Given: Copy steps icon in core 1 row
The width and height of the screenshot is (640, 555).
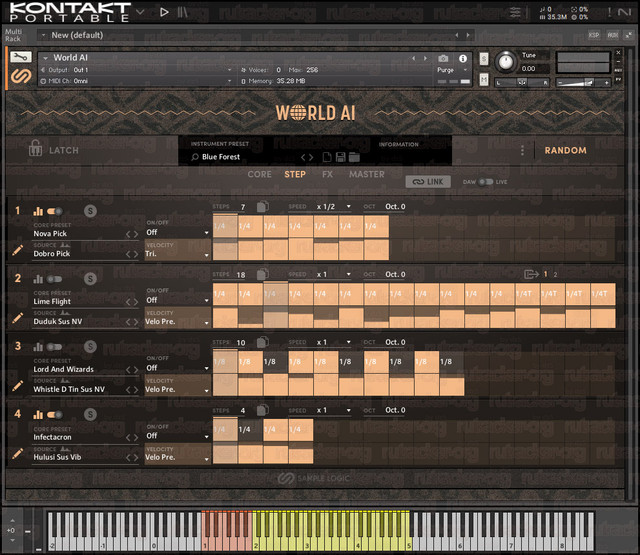Looking at the screenshot, I should [x=262, y=206].
